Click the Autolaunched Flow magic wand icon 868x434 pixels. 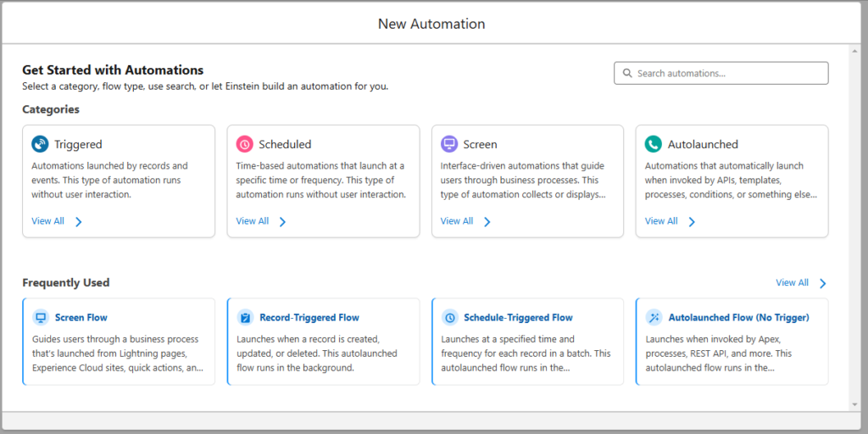click(x=654, y=318)
